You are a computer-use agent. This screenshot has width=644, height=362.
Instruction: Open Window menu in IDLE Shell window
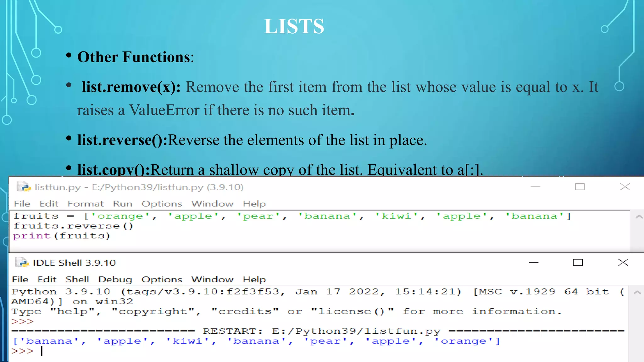212,279
